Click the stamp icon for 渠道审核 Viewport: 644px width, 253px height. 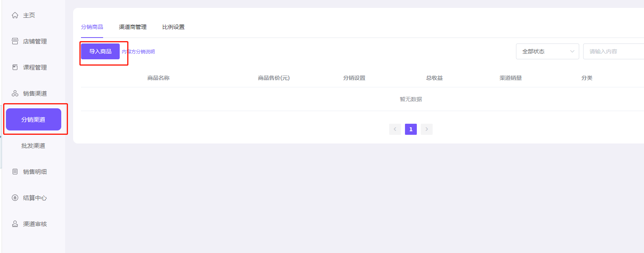pos(15,224)
